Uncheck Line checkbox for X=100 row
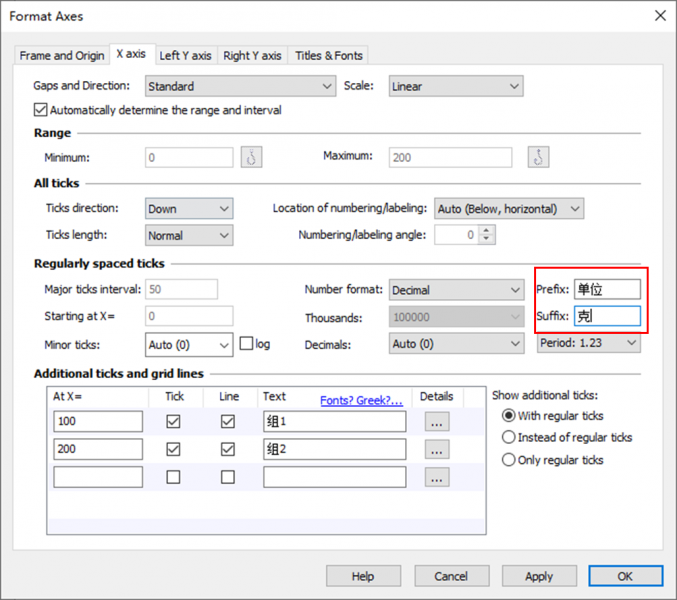 click(228, 422)
